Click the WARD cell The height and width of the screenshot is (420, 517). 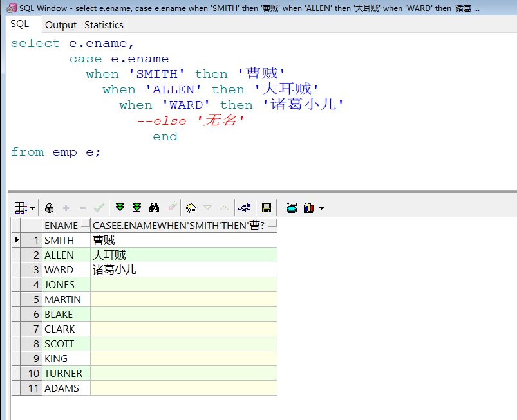click(66, 269)
